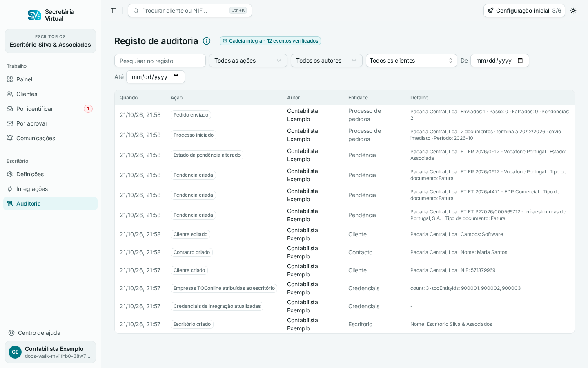588x368 pixels.
Task: Open the Contabilista Exemplo account menu
Action: tap(50, 352)
